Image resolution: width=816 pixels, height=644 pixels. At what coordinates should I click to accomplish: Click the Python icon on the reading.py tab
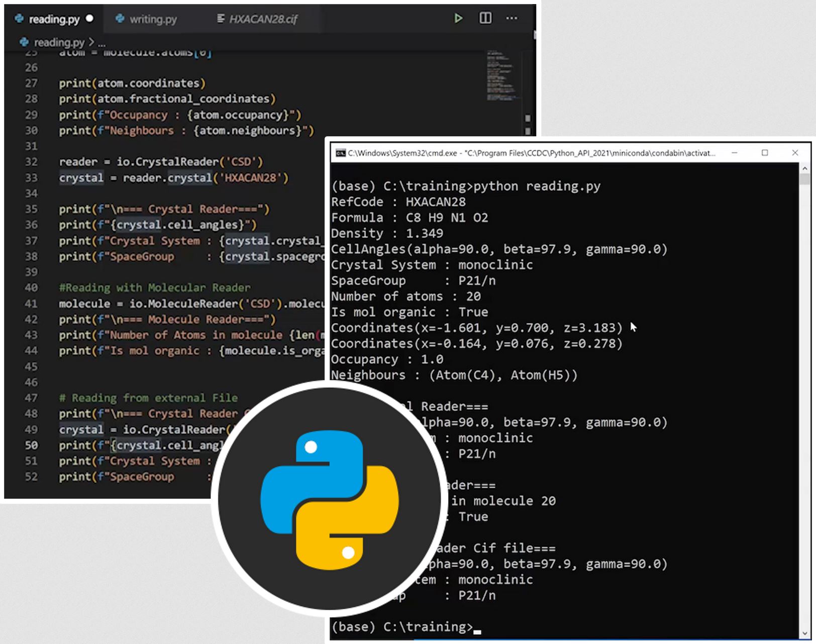[x=19, y=19]
